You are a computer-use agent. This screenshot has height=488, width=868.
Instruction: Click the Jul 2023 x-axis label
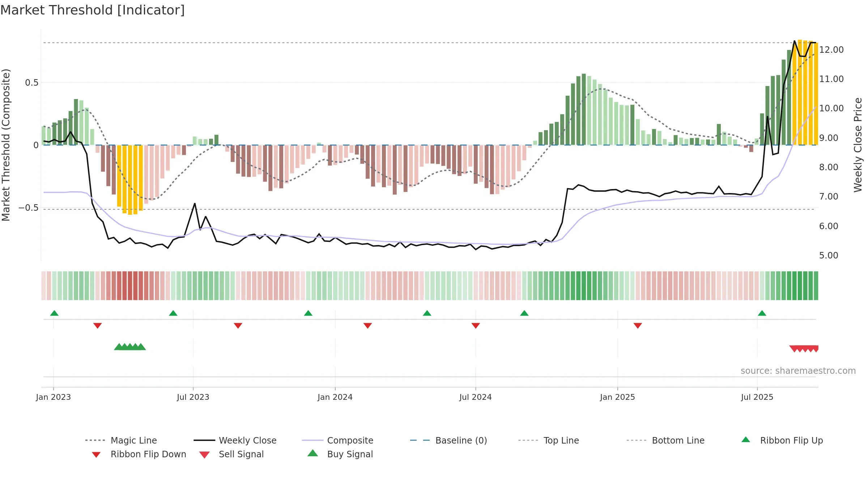point(193,397)
